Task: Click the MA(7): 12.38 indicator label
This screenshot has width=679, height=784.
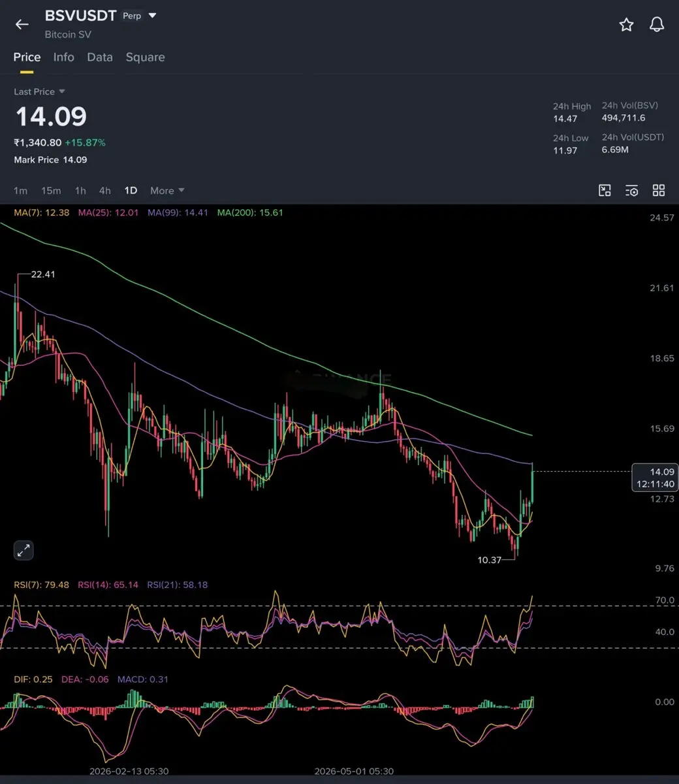Action: (x=41, y=212)
